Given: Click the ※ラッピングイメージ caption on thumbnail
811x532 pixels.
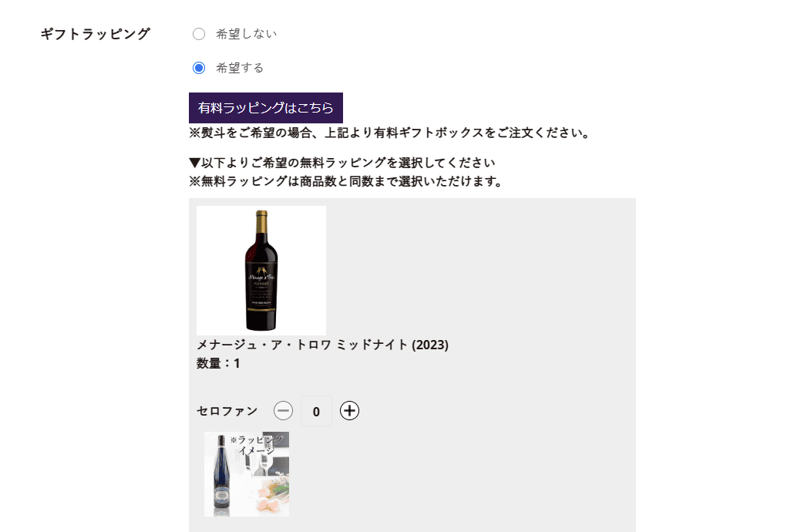Looking at the screenshot, I should pyautogui.click(x=257, y=445).
